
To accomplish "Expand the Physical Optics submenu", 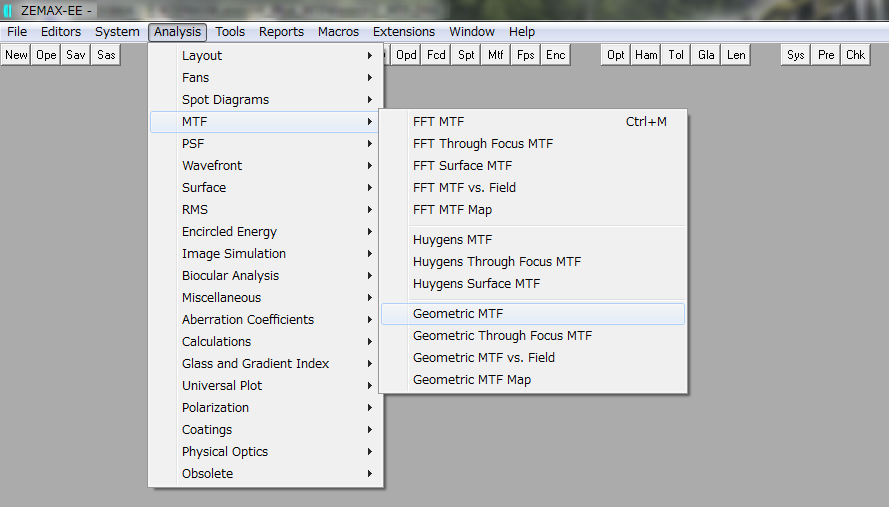I will [266, 452].
